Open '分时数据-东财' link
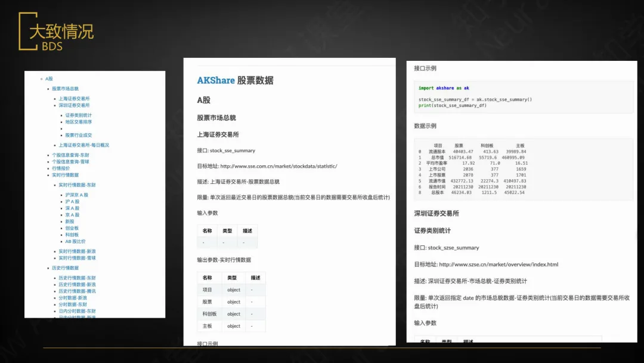This screenshot has width=644, height=363. click(x=73, y=304)
